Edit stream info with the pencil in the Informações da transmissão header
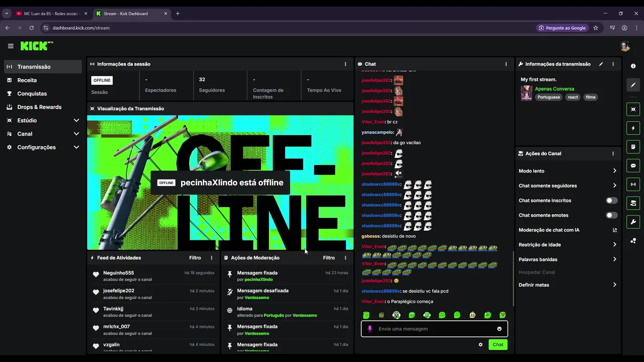 (x=601, y=64)
